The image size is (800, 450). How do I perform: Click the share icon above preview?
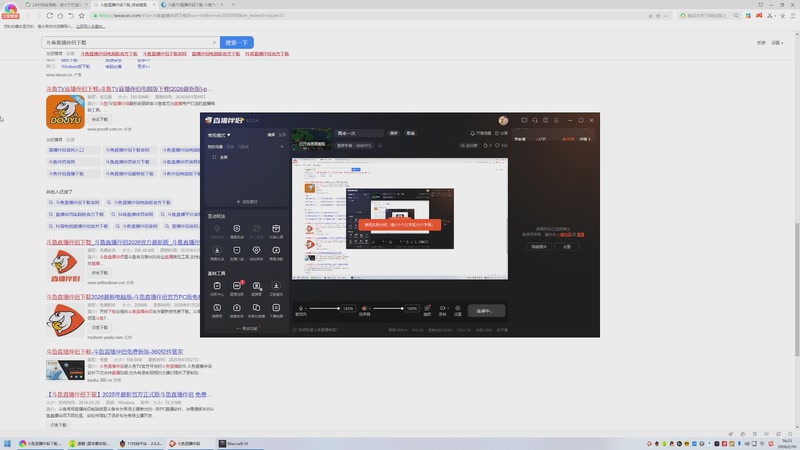coord(497,133)
